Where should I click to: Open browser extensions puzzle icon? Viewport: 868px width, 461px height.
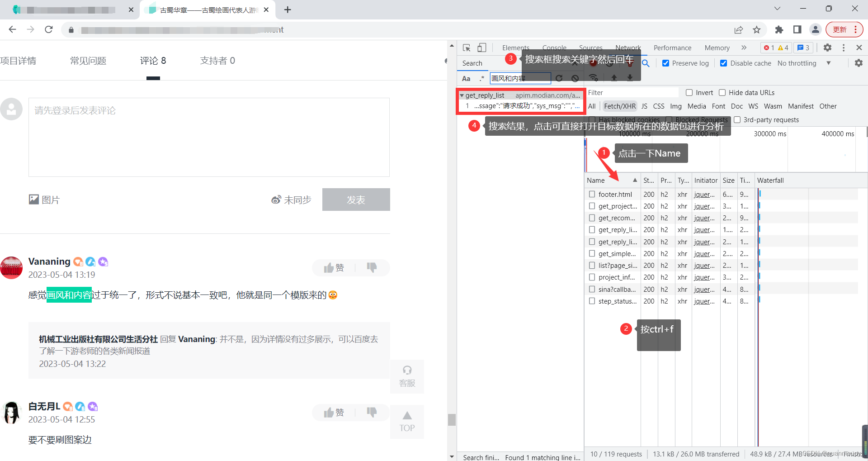click(x=779, y=29)
